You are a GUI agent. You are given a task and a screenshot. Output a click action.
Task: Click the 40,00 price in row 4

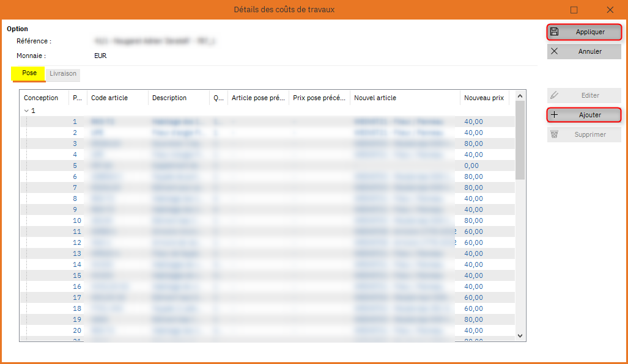tap(473, 155)
